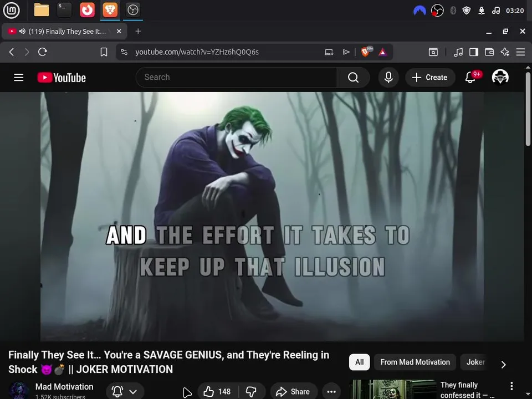Click the install app icon in address bar
The width and height of the screenshot is (532, 399).
(x=329, y=52)
